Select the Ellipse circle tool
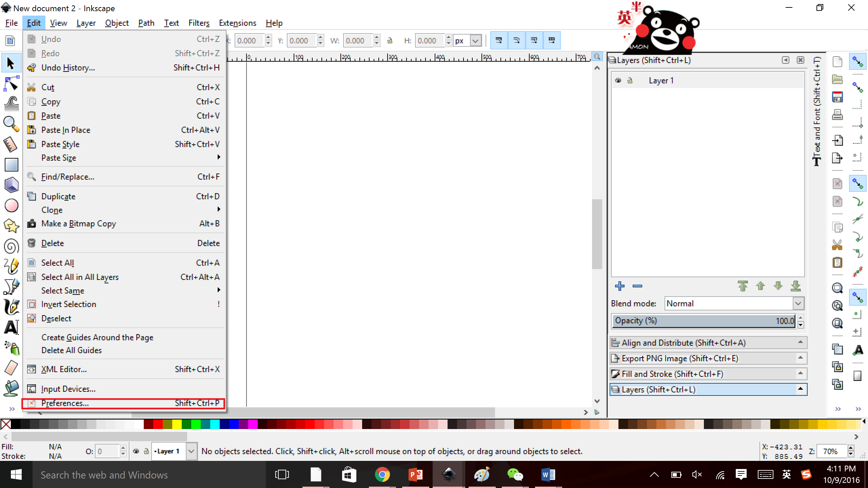 click(x=11, y=206)
